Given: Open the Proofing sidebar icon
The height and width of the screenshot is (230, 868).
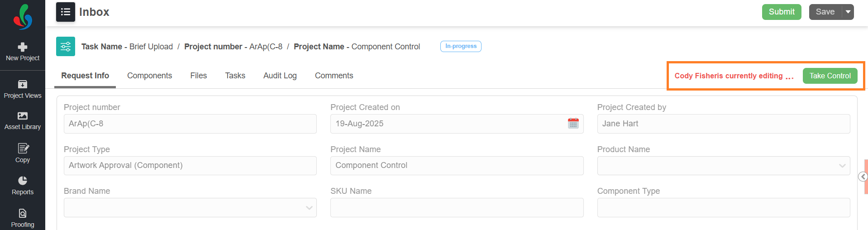Looking at the screenshot, I should (23, 213).
